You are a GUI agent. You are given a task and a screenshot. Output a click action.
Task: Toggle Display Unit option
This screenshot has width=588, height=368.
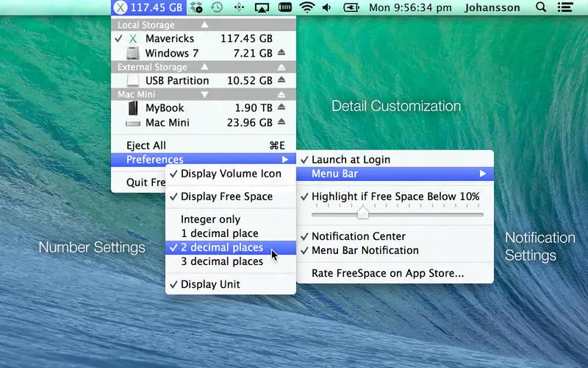point(231,284)
